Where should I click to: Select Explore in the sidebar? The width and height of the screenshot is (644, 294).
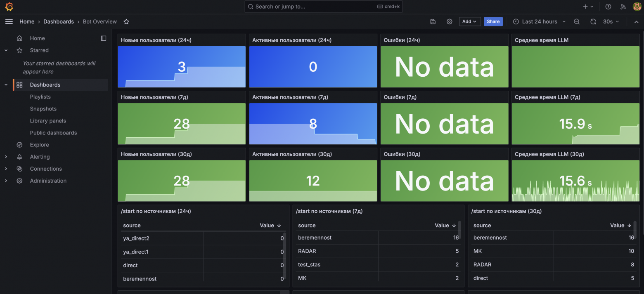[x=40, y=144]
